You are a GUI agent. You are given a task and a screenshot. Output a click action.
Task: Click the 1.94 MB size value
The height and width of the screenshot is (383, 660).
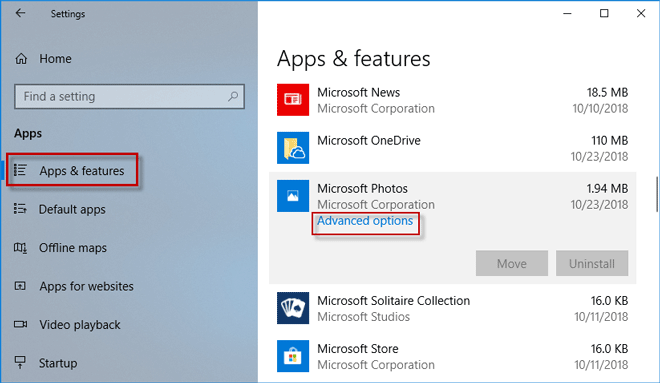click(607, 189)
